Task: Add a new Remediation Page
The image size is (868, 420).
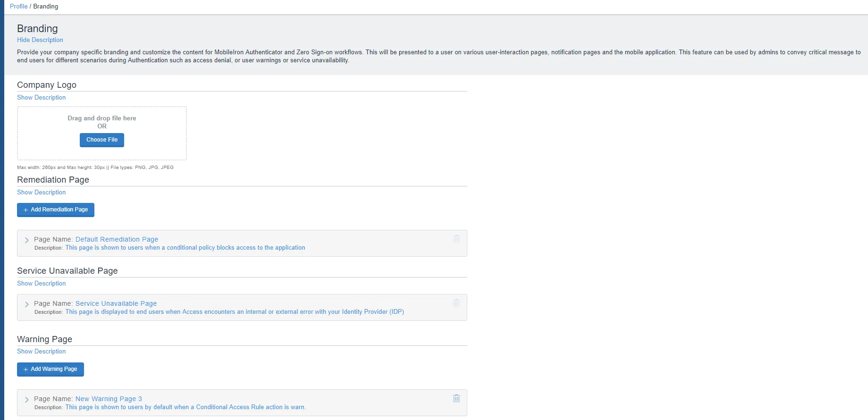Action: pyautogui.click(x=56, y=210)
